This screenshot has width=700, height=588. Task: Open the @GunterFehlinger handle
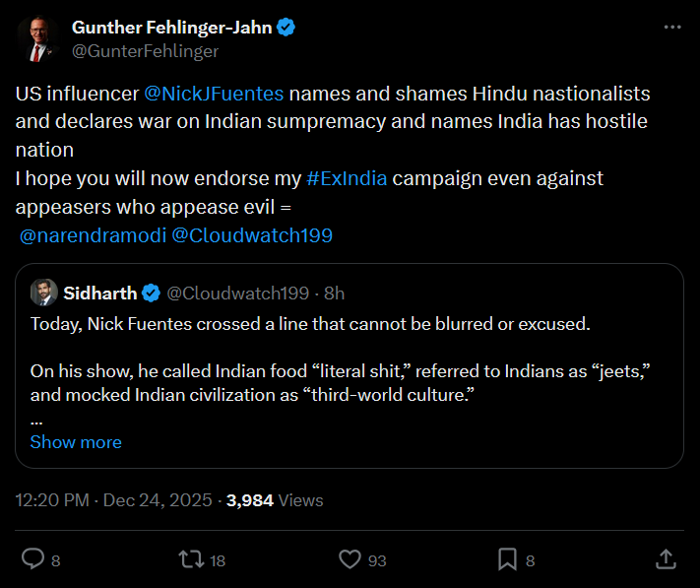[x=145, y=50]
